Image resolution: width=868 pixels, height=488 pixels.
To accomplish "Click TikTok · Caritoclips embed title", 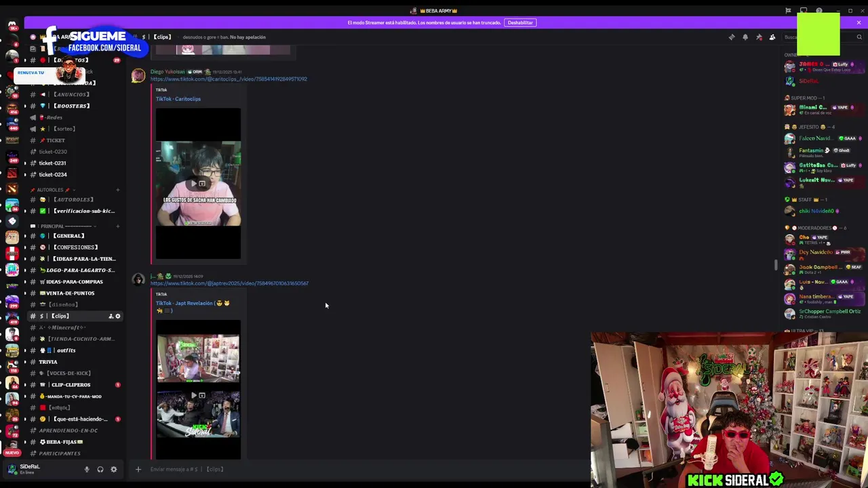I will 178,99.
